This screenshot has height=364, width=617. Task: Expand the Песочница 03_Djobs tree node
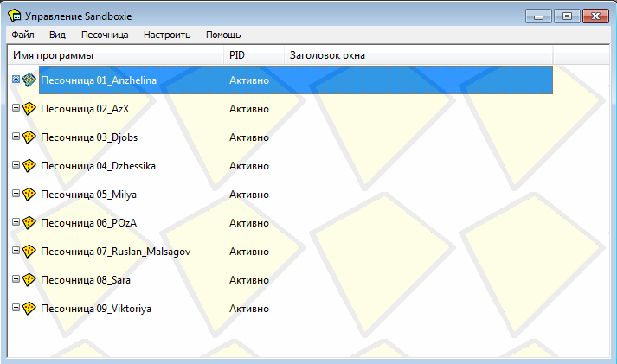click(16, 137)
